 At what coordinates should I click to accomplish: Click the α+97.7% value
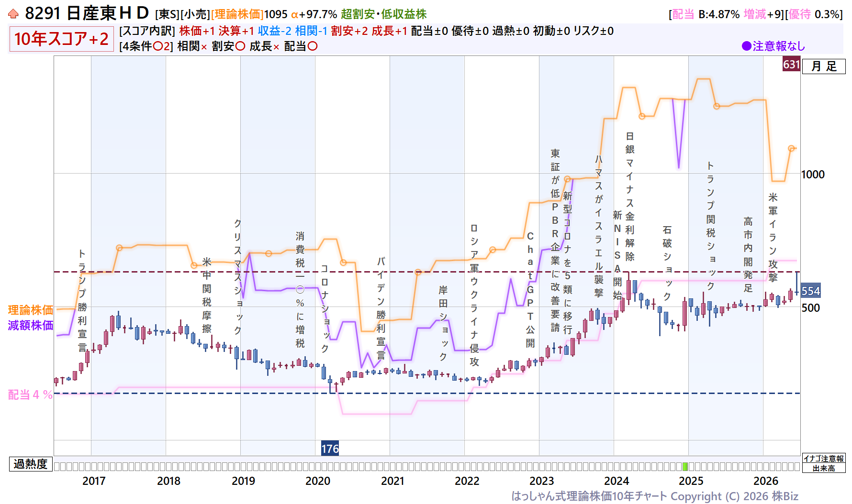pyautogui.click(x=314, y=14)
